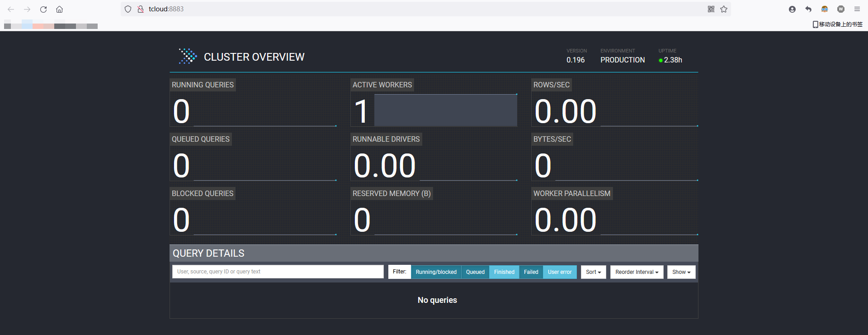868x335 pixels.
Task: Click the active workers sparkline chart
Action: point(446,110)
